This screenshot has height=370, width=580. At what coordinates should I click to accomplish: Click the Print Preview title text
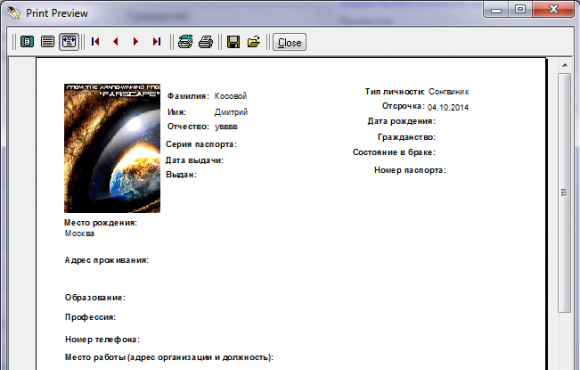pos(57,13)
